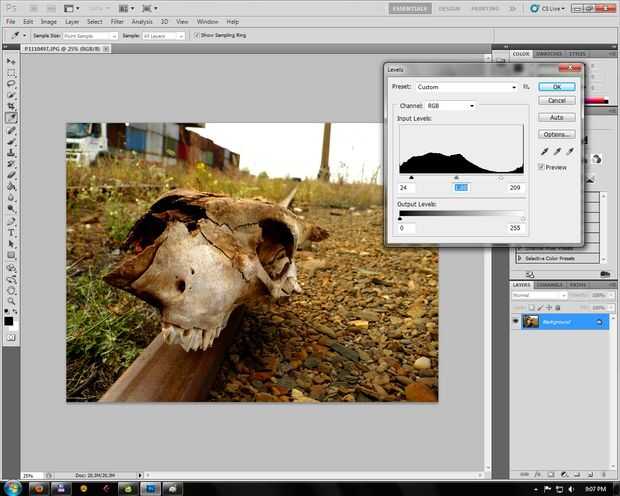Pick the black point eyedropper in Levels

pos(546,151)
